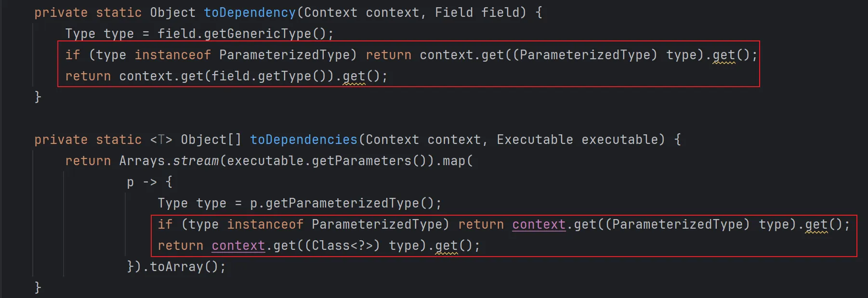Click the Executable parameter type
The width and height of the screenshot is (868, 298).
pyautogui.click(x=535, y=140)
